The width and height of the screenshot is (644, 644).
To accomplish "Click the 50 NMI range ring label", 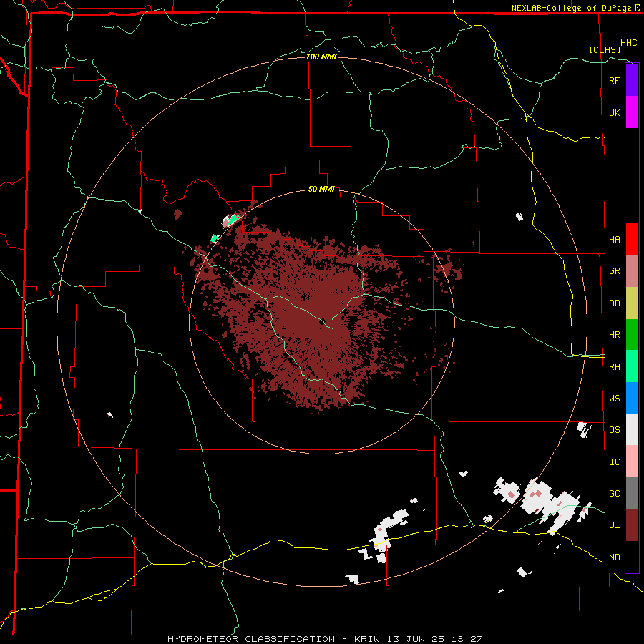I will pyautogui.click(x=321, y=189).
